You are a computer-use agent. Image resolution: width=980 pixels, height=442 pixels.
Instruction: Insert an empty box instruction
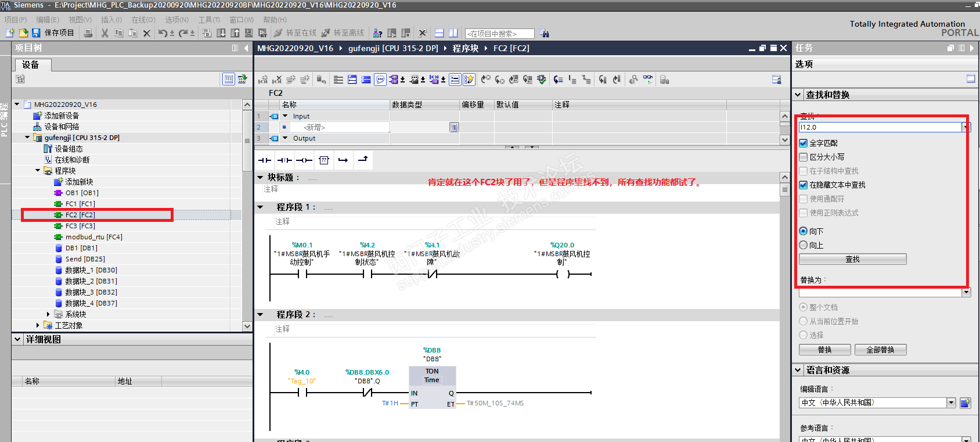tap(324, 160)
